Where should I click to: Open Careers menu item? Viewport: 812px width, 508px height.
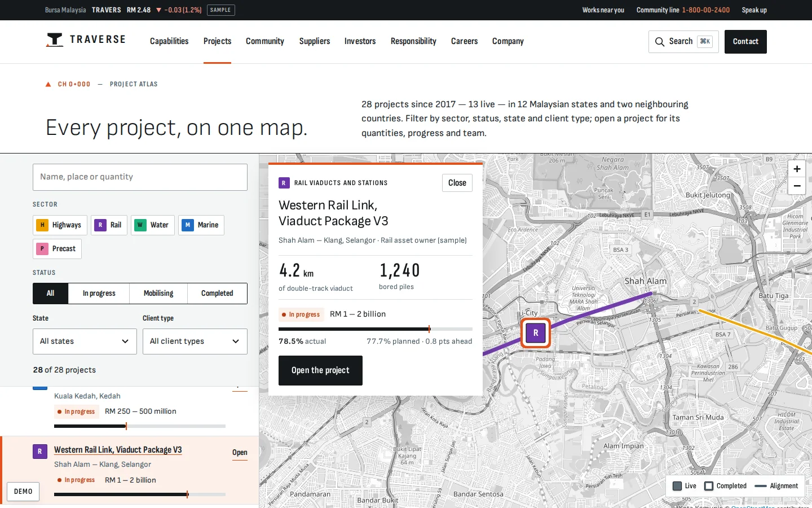(x=464, y=41)
